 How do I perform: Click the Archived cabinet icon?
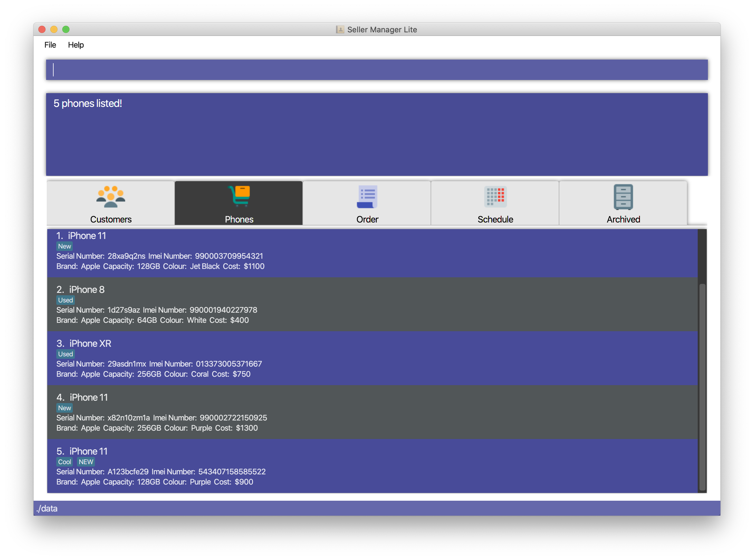point(622,197)
